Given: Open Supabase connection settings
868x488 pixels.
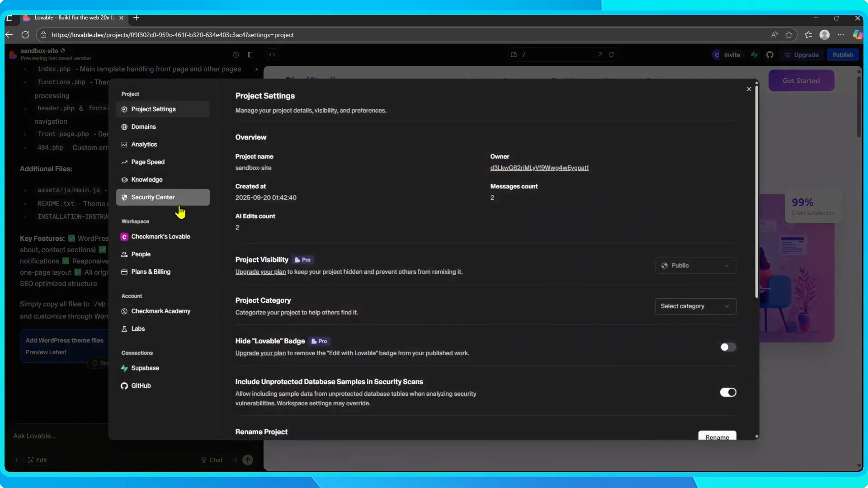Looking at the screenshot, I should 163,368.
